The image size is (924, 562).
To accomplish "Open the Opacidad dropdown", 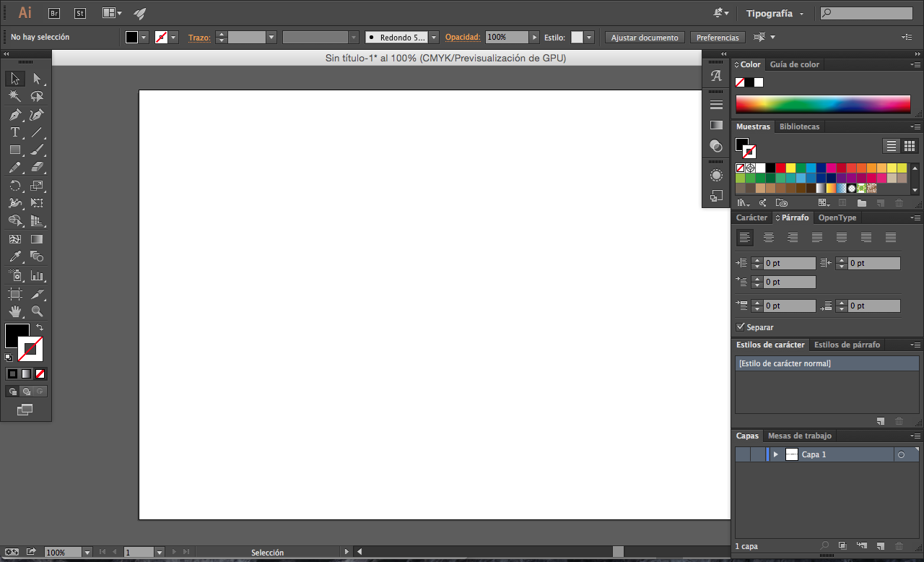I will (533, 37).
